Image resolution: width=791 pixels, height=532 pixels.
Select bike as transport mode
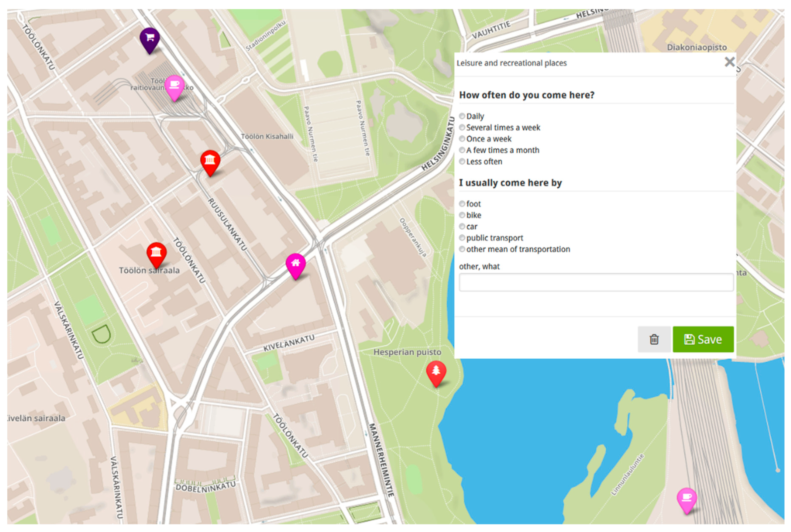pyautogui.click(x=462, y=215)
